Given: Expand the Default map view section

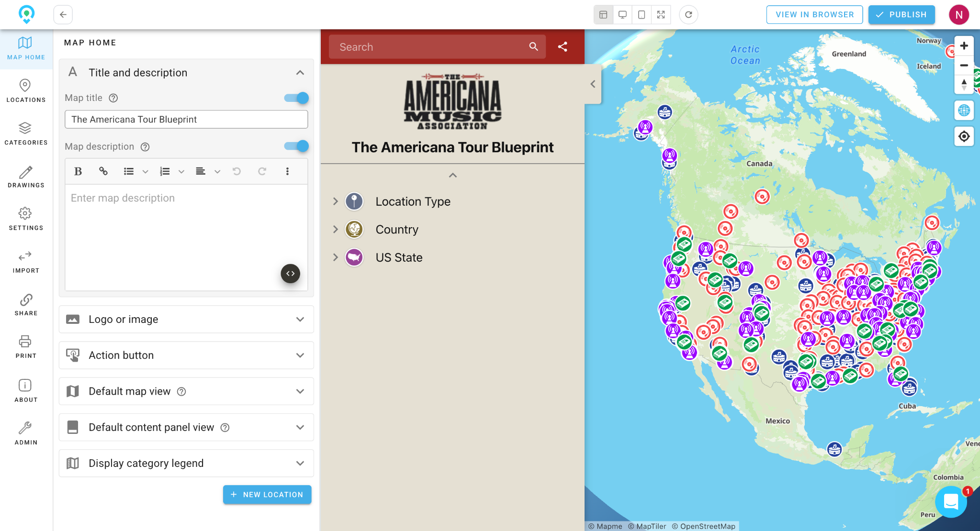Looking at the screenshot, I should (x=186, y=391).
